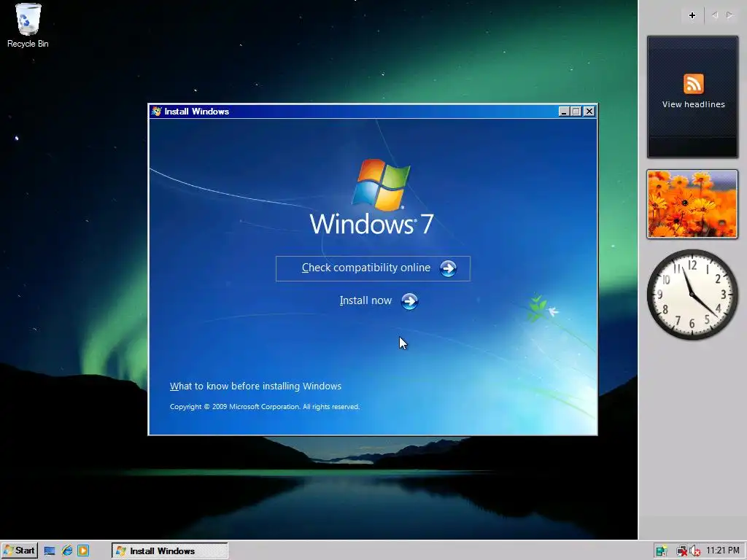Image resolution: width=747 pixels, height=560 pixels.
Task: Click the copyright 2009 Microsoft text
Action: 265,407
